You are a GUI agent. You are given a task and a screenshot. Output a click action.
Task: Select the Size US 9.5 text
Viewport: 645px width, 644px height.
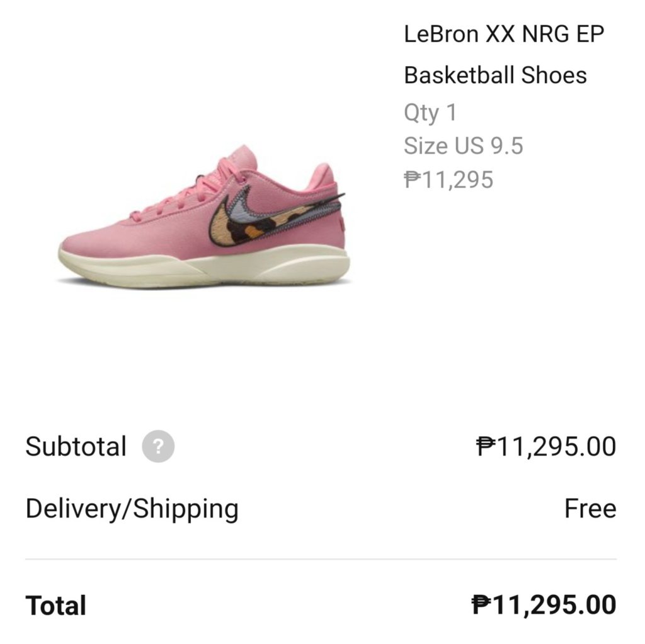point(463,147)
